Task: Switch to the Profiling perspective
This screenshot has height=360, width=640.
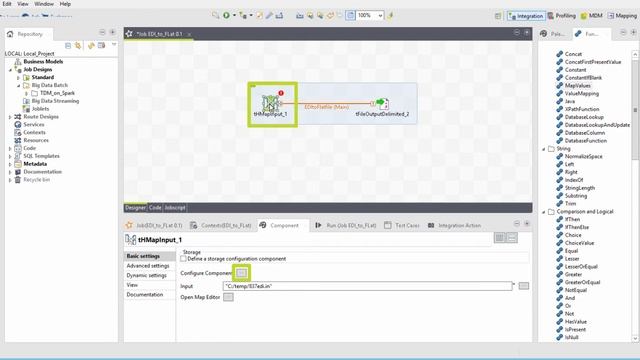Action: pos(562,16)
